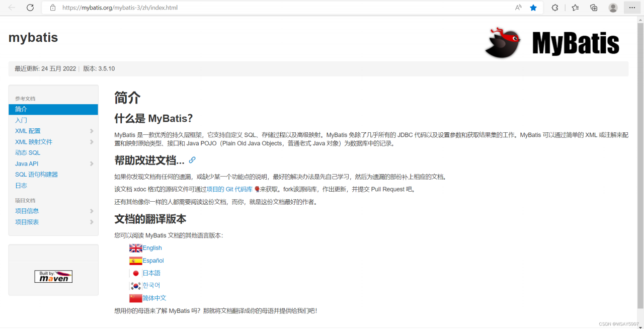The width and height of the screenshot is (644, 329).
Task: Click the 最近更新: 24 五月 2022 text
Action: click(45, 68)
